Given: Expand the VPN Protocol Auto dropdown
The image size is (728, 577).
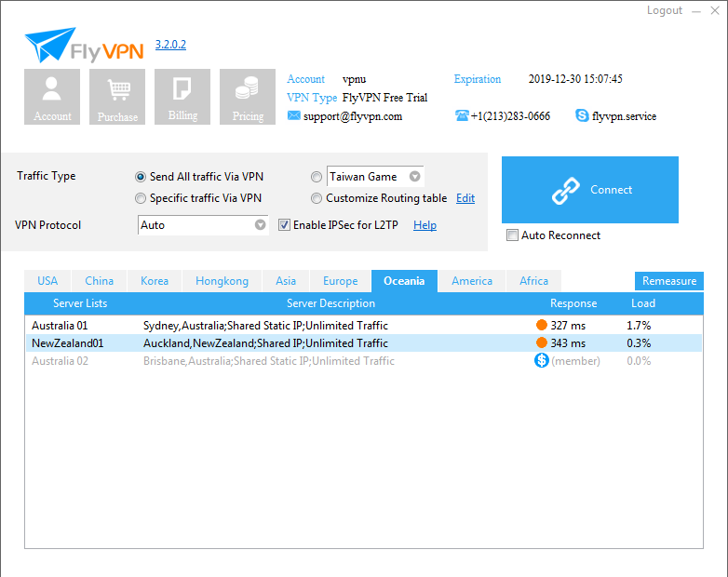Looking at the screenshot, I should coord(260,224).
